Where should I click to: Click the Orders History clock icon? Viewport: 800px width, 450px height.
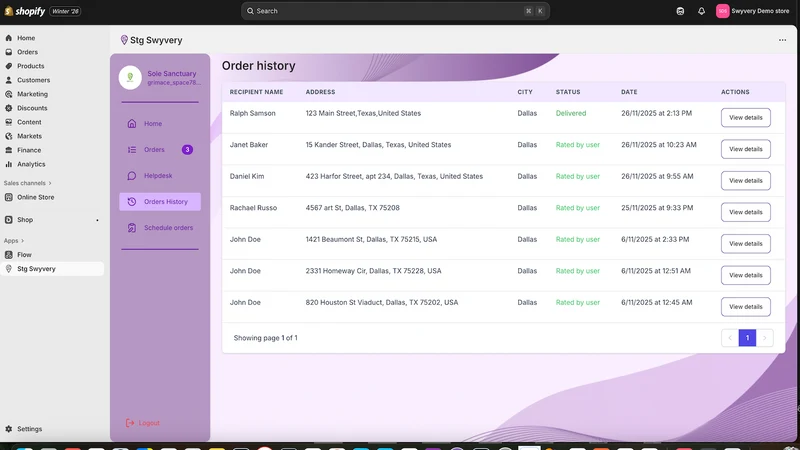132,202
